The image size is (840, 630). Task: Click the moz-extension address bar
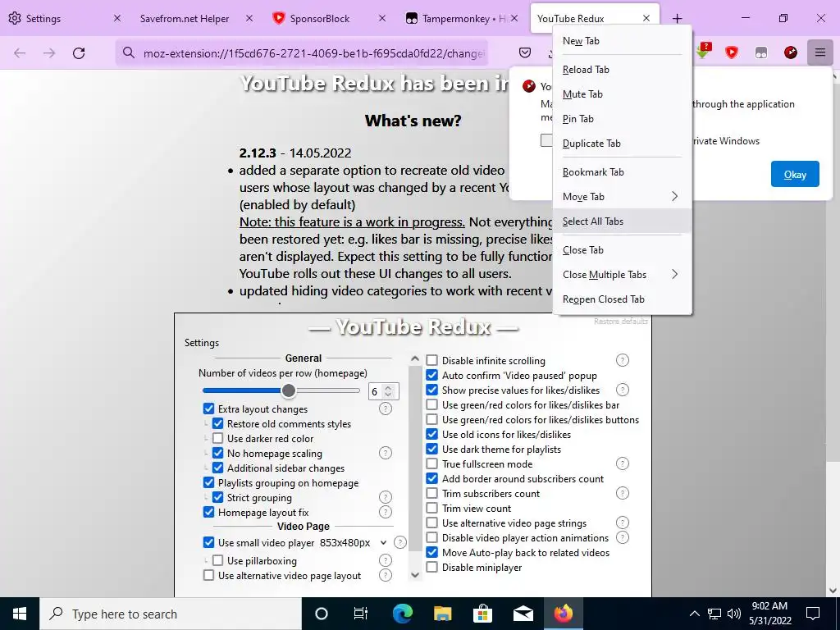click(x=302, y=52)
